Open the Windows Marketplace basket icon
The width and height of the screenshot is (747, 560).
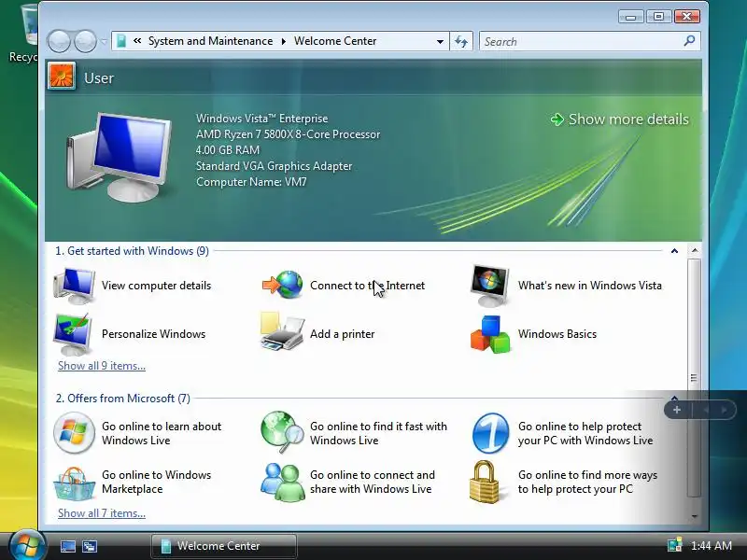click(74, 483)
